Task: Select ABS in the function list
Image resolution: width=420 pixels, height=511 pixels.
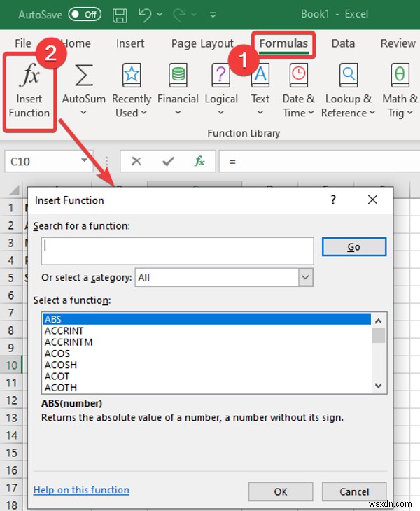Action: 206,319
